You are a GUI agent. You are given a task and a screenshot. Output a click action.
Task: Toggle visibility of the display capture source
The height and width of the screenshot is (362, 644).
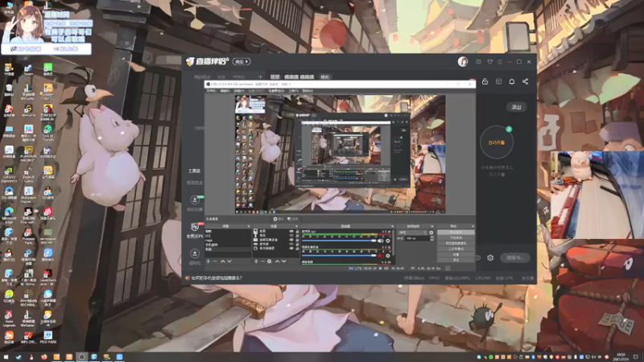(291, 249)
